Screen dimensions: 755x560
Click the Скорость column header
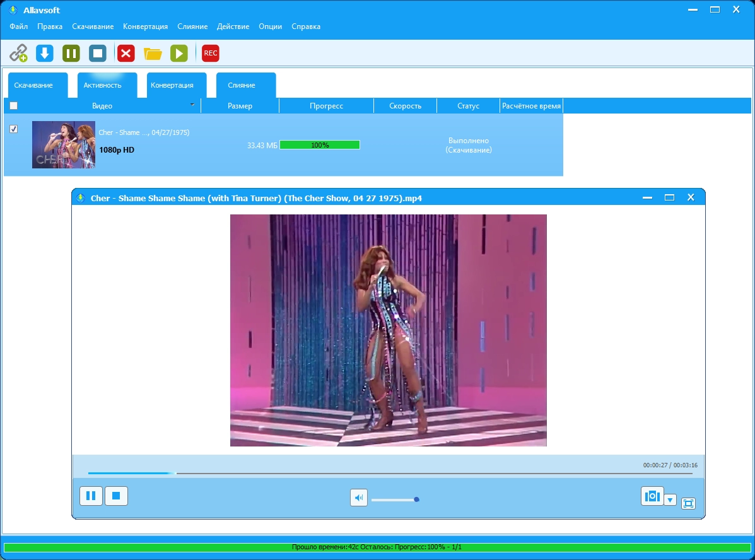[406, 106]
